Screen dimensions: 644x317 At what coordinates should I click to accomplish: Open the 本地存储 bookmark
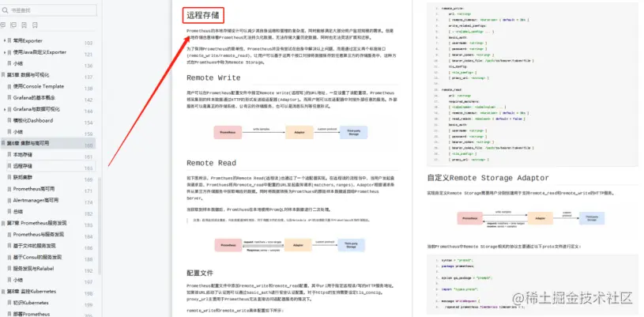click(23, 155)
